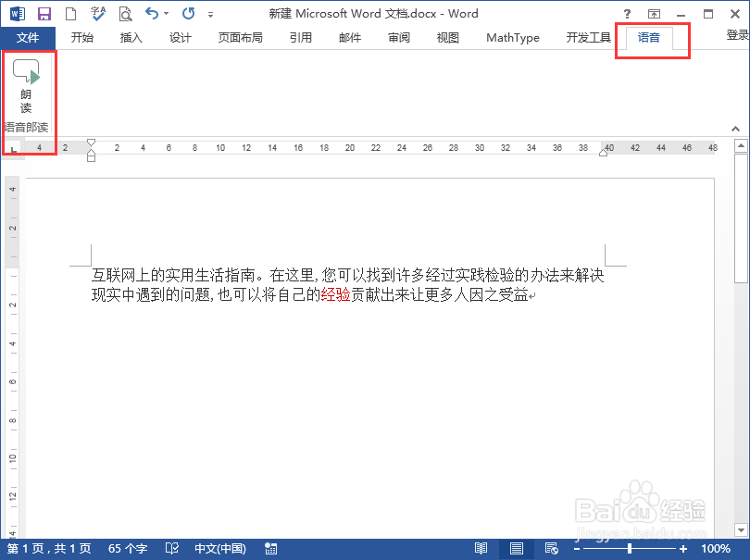Image resolution: width=750 pixels, height=560 pixels.
Task: Click page number indicator 第 1 页, 共 1 页
Action: point(49,549)
